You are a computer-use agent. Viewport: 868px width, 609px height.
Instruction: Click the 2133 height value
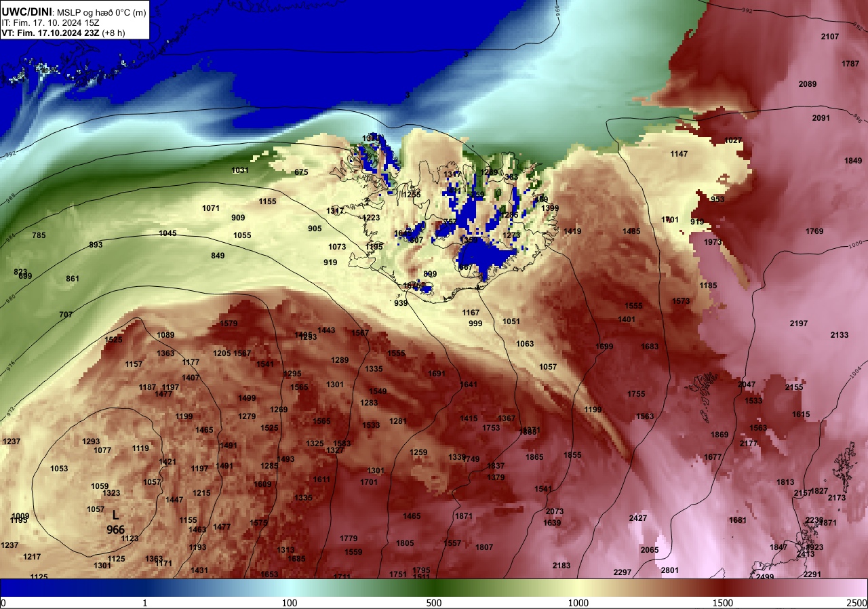839,335
